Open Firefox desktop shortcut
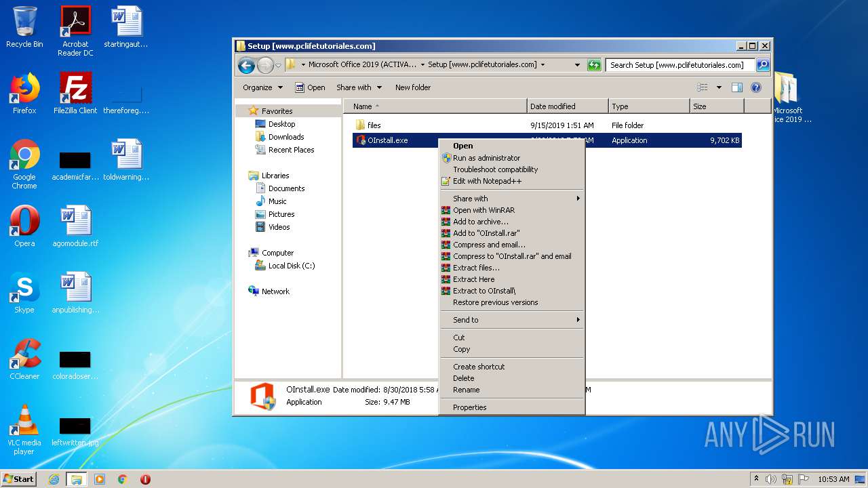This screenshot has width=868, height=488. coord(24,94)
